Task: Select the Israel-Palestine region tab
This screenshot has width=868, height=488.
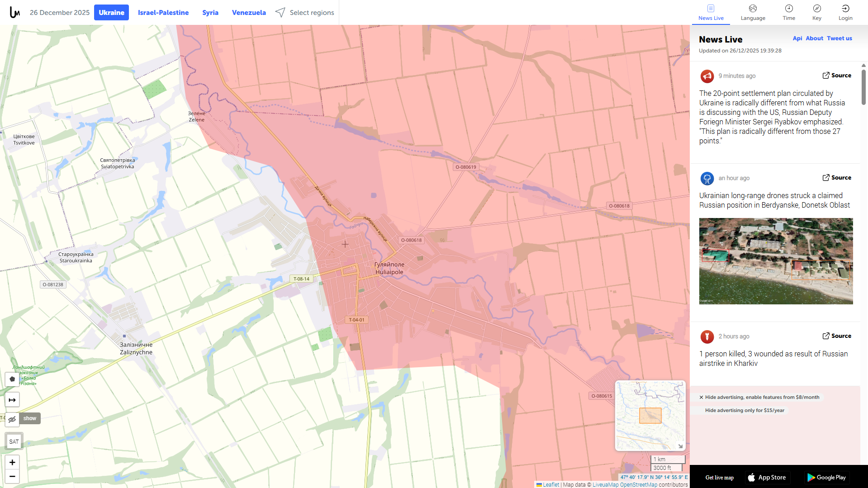Action: 163,13
